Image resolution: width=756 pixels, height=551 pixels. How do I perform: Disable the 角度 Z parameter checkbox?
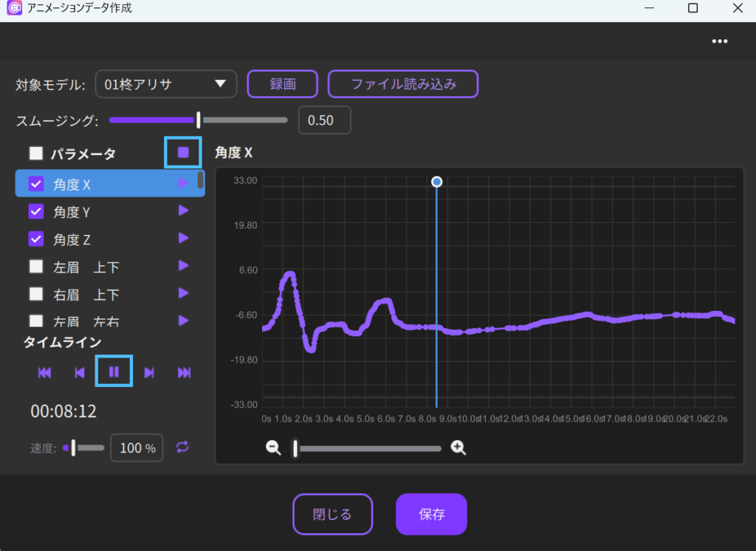pyautogui.click(x=36, y=239)
